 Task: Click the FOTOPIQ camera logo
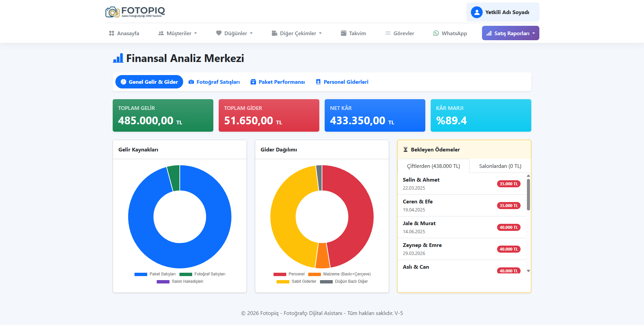[x=112, y=12]
